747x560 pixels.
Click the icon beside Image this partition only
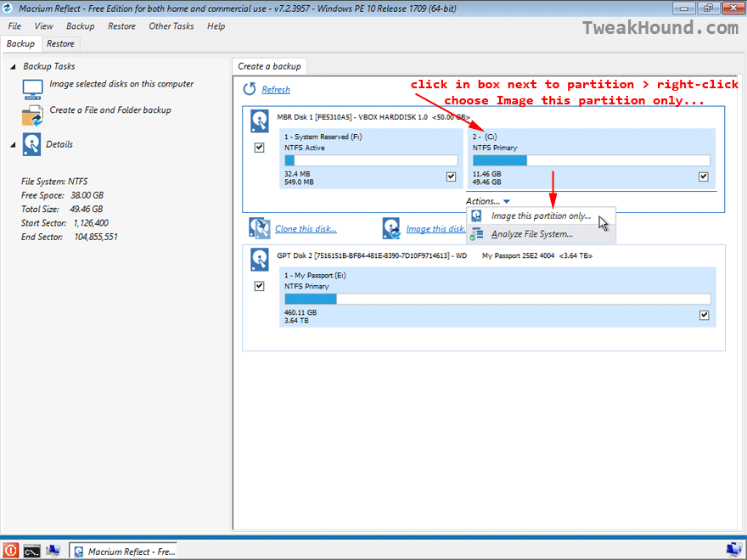coord(476,216)
